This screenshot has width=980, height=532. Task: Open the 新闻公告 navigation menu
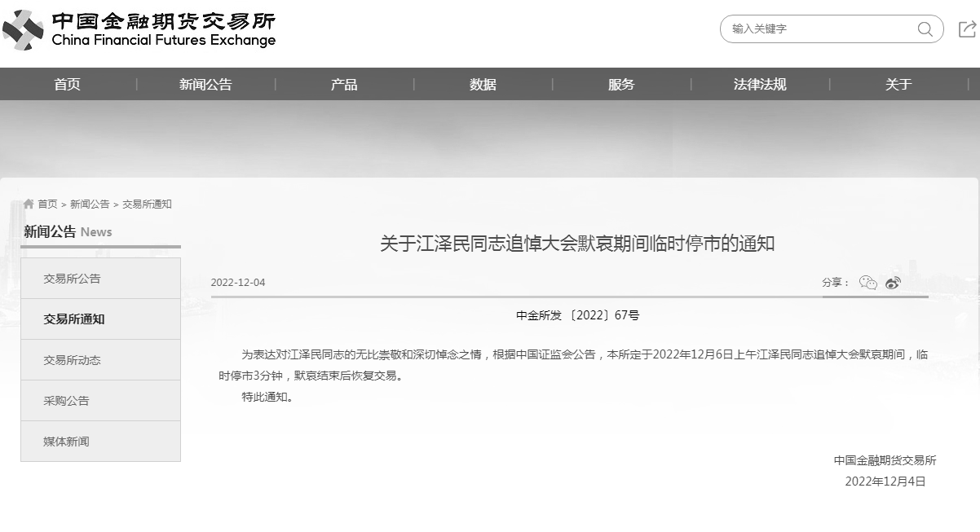point(205,84)
